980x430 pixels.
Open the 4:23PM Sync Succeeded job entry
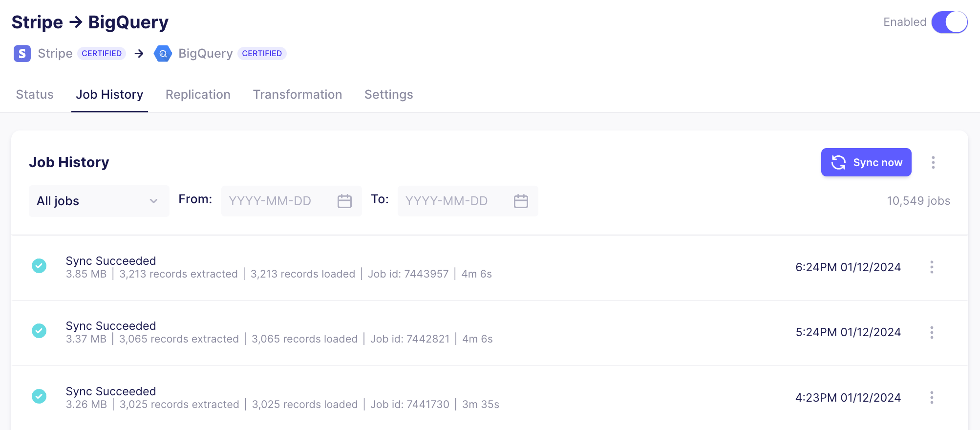(111, 391)
